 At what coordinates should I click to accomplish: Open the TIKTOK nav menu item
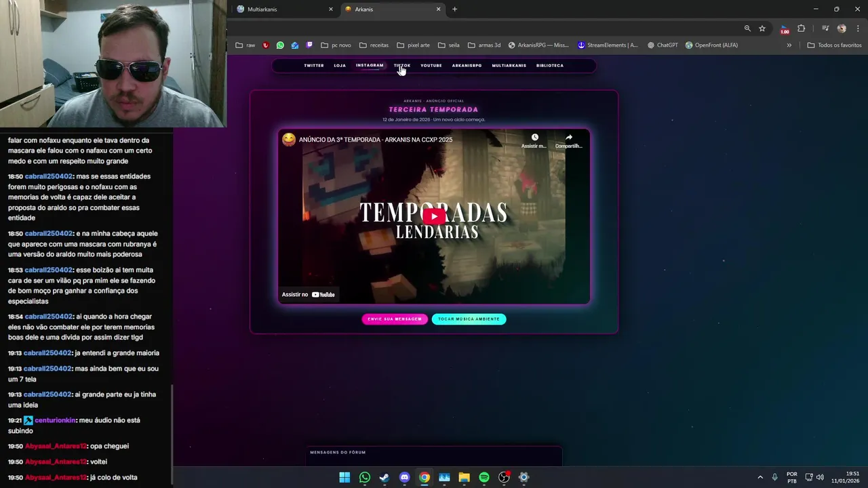[402, 66]
